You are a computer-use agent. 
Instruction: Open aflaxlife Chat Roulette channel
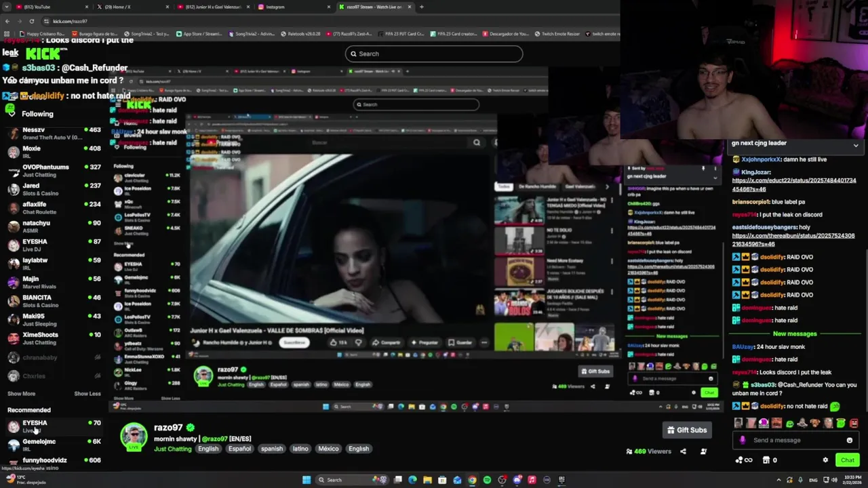coord(54,207)
